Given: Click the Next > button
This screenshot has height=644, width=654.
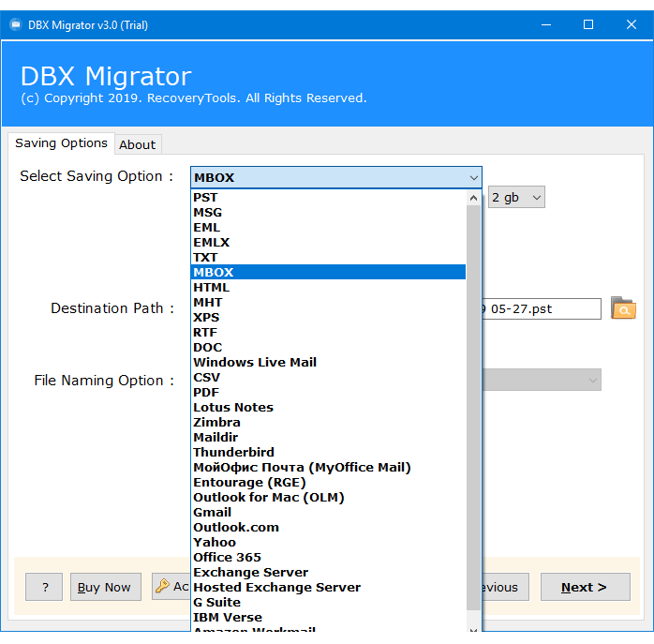Looking at the screenshot, I should pos(585,587).
